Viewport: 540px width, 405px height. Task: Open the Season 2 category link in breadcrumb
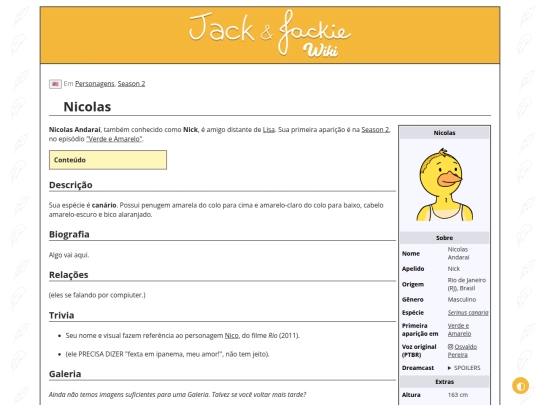click(x=131, y=84)
